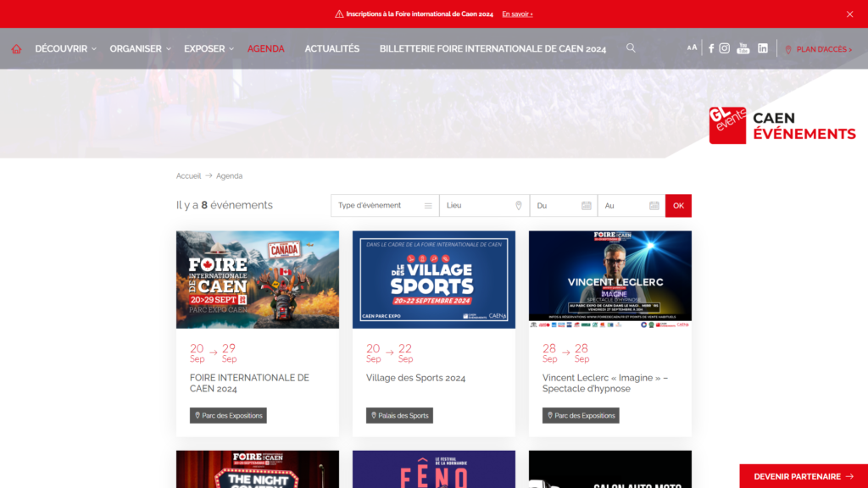Open the Actualités page
Viewport: 868px width, 488px height.
pyautogui.click(x=332, y=48)
